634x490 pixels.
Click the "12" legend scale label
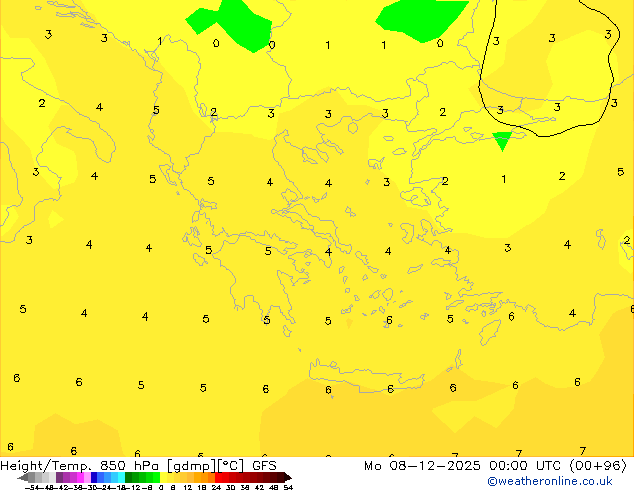(x=188, y=487)
